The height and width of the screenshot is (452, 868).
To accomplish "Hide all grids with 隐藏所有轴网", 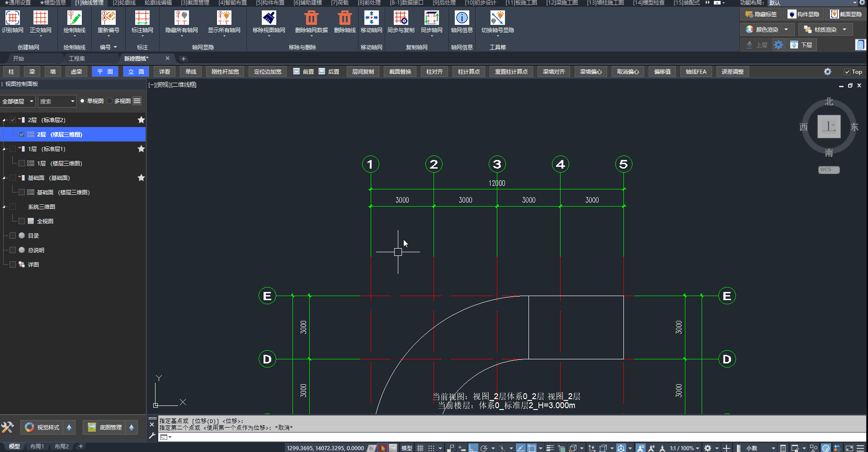I will pos(181,18).
